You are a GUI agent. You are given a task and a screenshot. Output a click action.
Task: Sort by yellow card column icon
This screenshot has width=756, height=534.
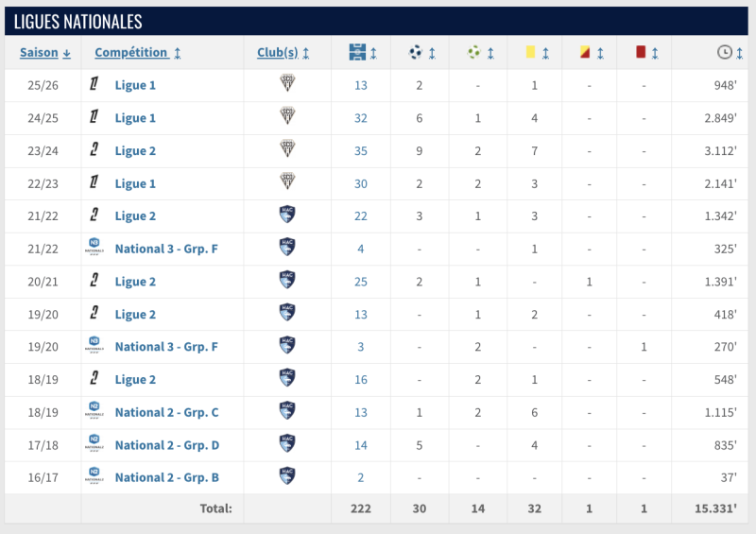pyautogui.click(x=530, y=53)
